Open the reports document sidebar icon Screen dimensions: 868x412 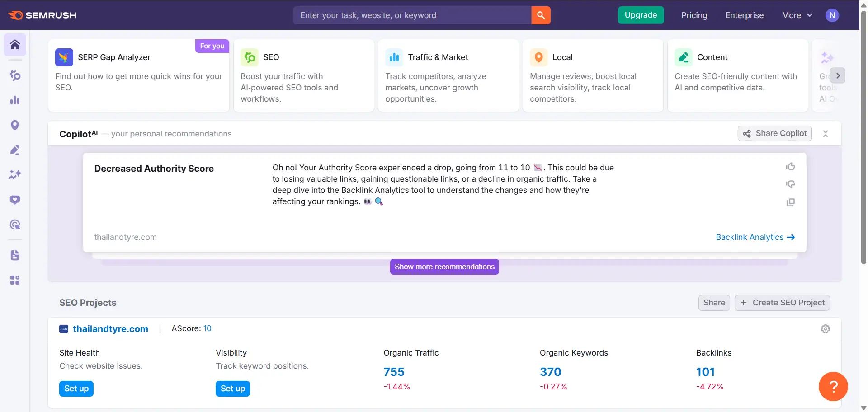pyautogui.click(x=15, y=255)
